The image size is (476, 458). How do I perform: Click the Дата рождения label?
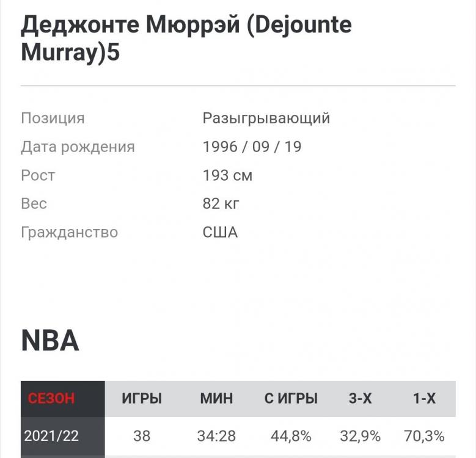click(78, 147)
